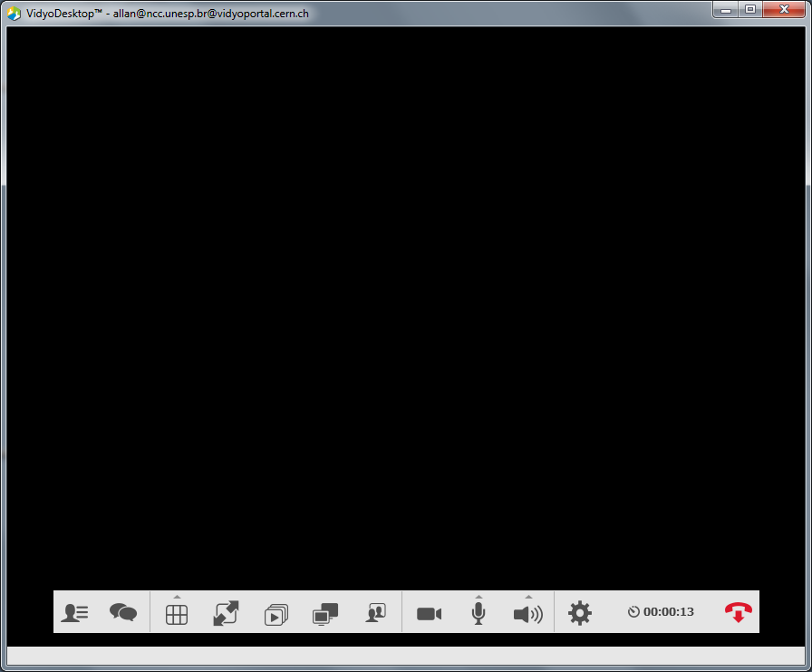The height and width of the screenshot is (672, 812).
Task: Toggle self-view participant icon
Action: point(375,613)
